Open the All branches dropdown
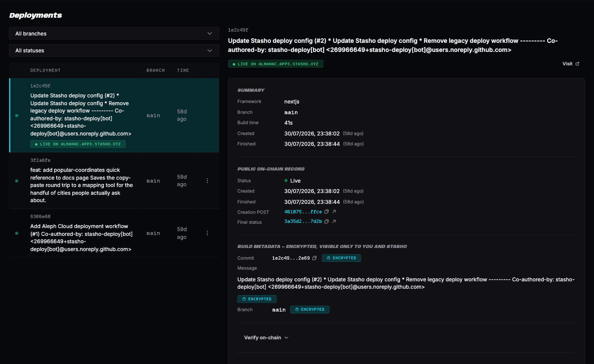This screenshot has height=364, width=594. [114, 33]
